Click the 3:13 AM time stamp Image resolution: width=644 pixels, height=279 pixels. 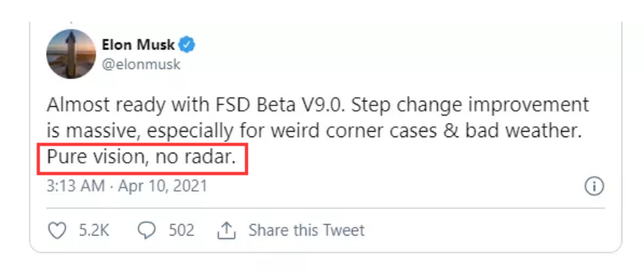[x=76, y=187]
